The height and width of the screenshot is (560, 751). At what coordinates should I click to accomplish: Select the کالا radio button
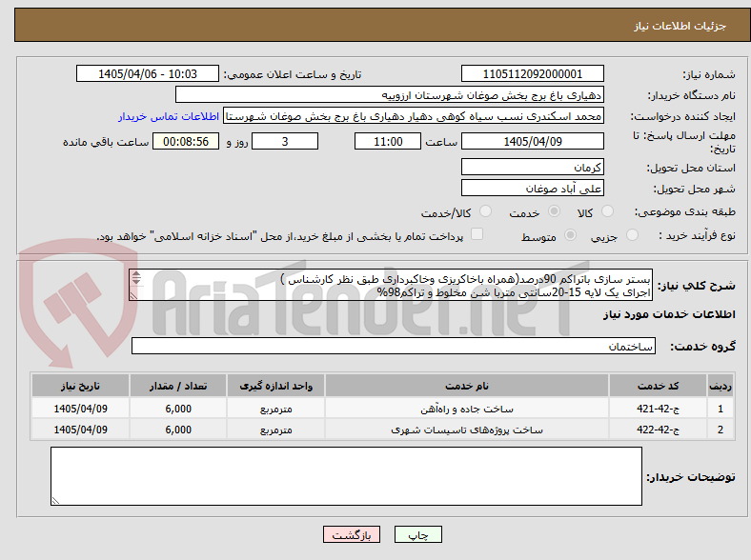[x=607, y=211]
